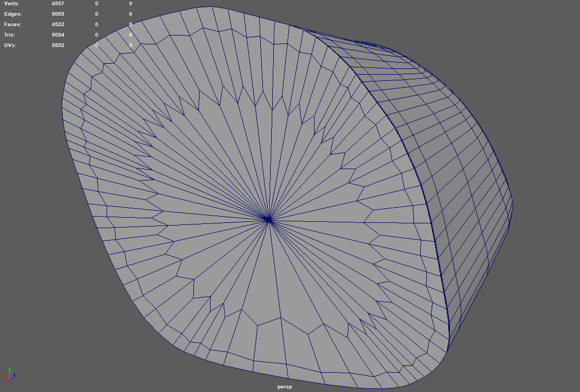
Task: Click the vertex count value 4557
Action: pyautogui.click(x=57, y=4)
